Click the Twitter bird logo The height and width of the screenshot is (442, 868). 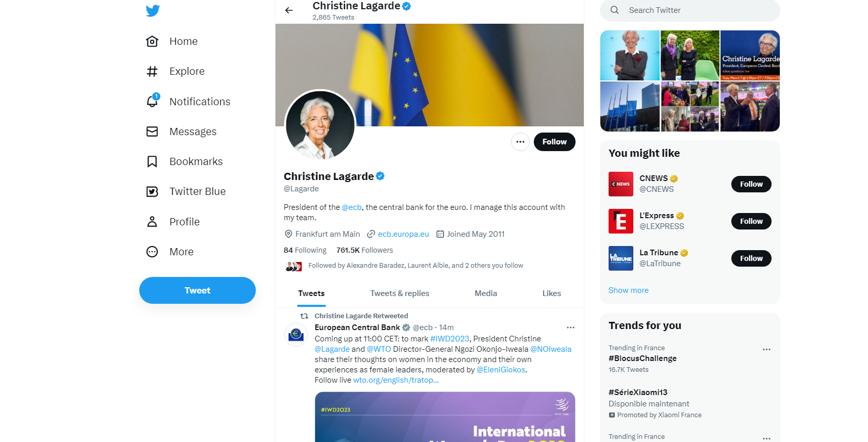[x=153, y=11]
